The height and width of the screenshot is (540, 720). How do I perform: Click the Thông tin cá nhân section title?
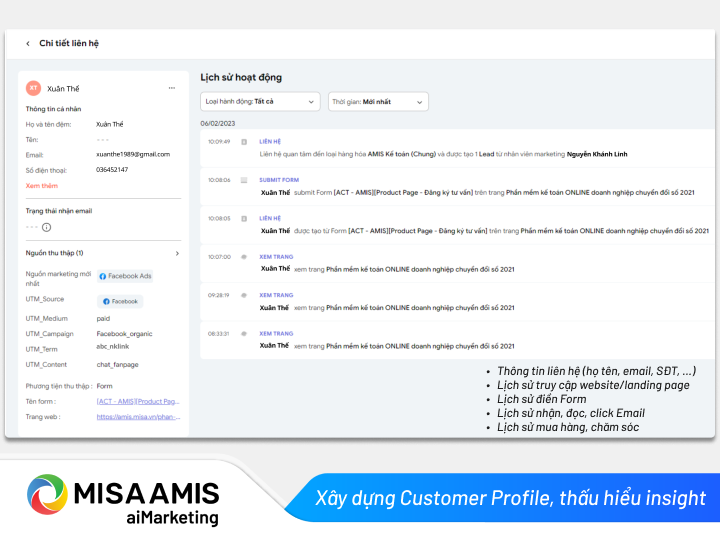pos(53,109)
